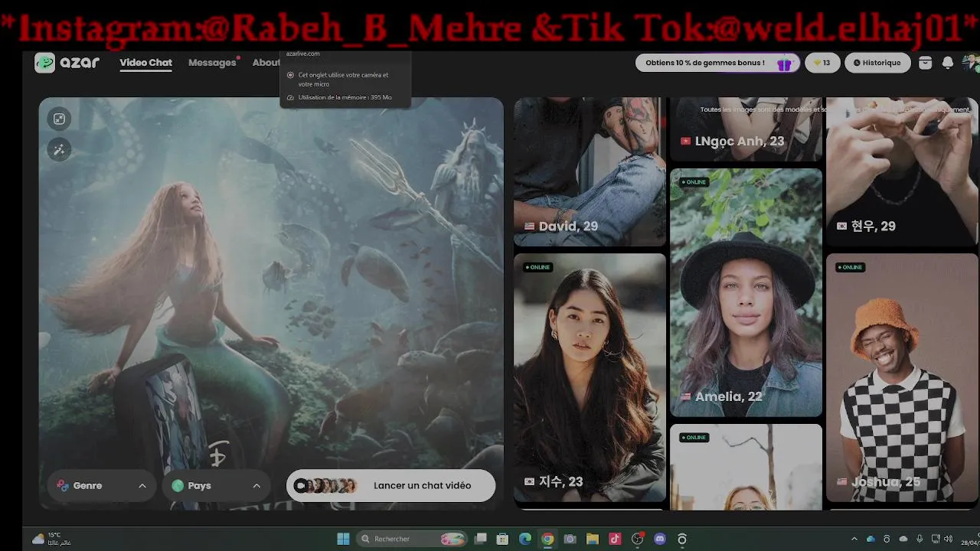Image resolution: width=980 pixels, height=551 pixels.
Task: Click the gender icon beside Genre
Action: [x=63, y=486]
